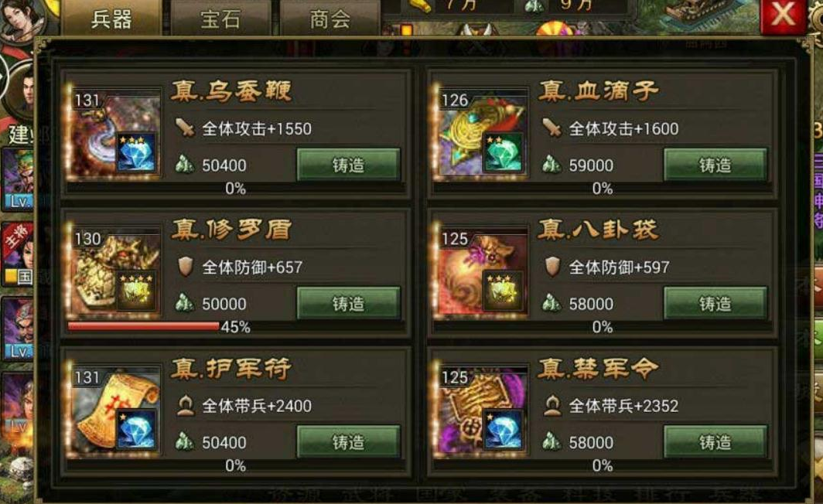Tap the green gem on 真.血滴子
The height and width of the screenshot is (504, 823).
503,152
